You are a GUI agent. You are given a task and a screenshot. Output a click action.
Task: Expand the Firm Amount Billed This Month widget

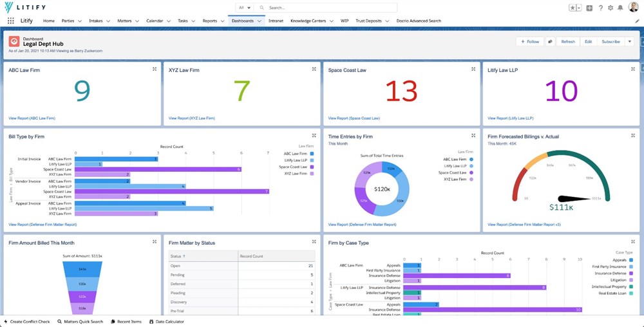155,241
